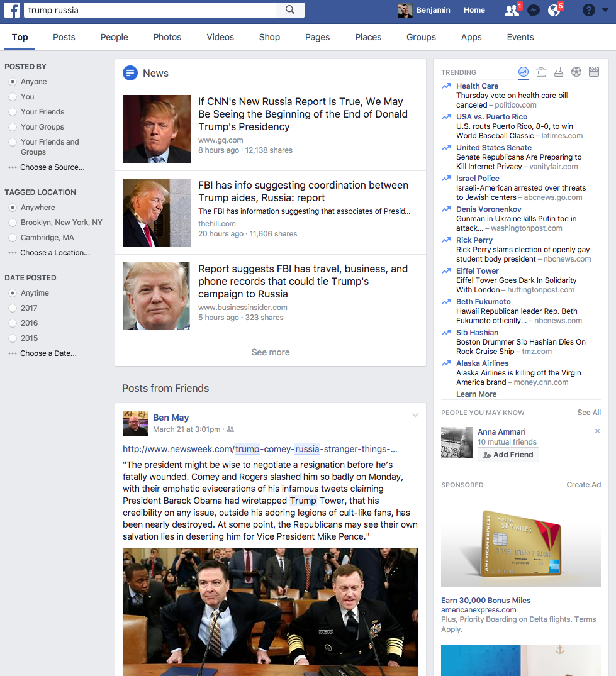Select 2016 date posted filter
The height and width of the screenshot is (676, 616).
tap(13, 323)
